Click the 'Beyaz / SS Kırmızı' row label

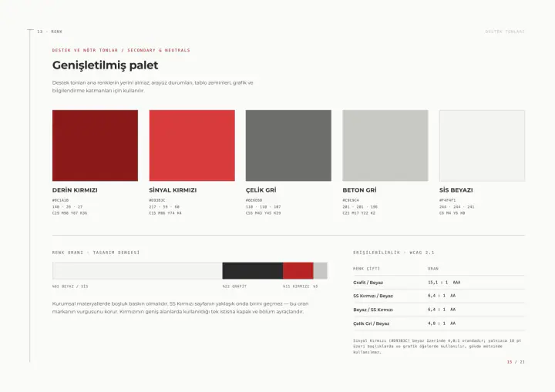[x=373, y=310]
